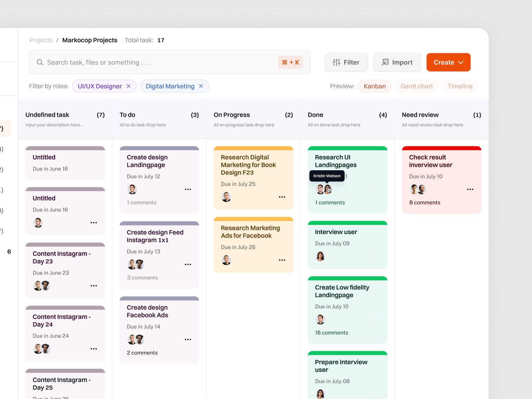
Task: Open options menu on Research Marketing Ads card
Action: point(282,260)
